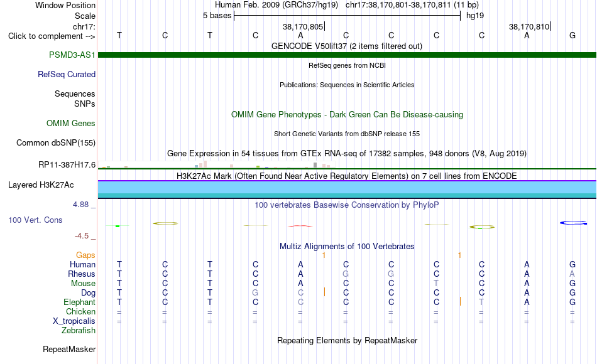The image size is (597, 364).
Task: Click the light blue H3K27Ac signal band
Action: click(x=347, y=187)
